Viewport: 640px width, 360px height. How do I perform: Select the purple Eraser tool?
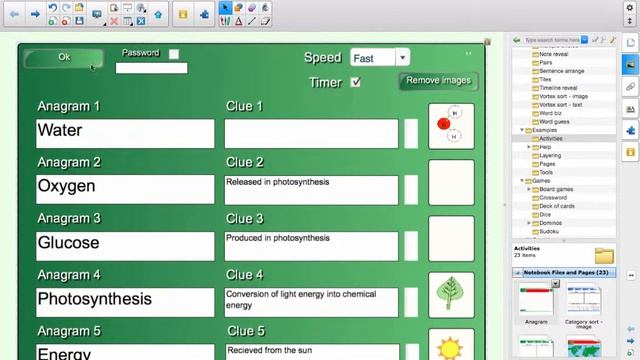click(x=252, y=8)
